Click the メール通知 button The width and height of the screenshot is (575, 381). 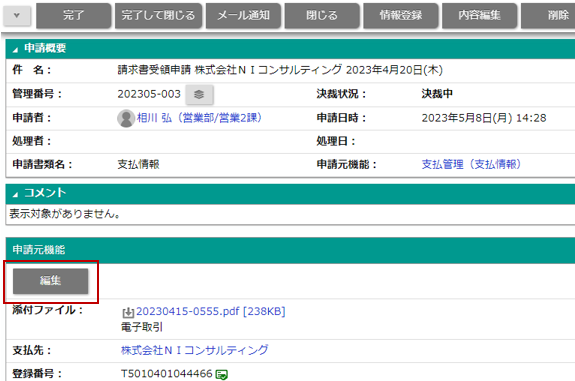pos(243,15)
